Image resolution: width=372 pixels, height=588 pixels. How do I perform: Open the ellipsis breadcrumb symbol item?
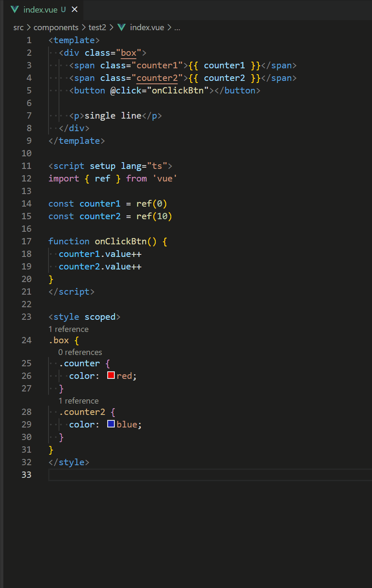[x=177, y=28]
